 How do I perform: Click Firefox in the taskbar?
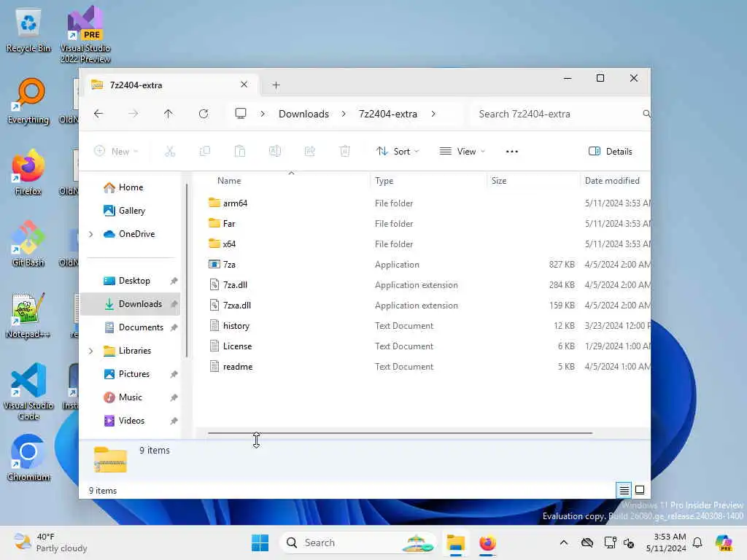point(487,542)
